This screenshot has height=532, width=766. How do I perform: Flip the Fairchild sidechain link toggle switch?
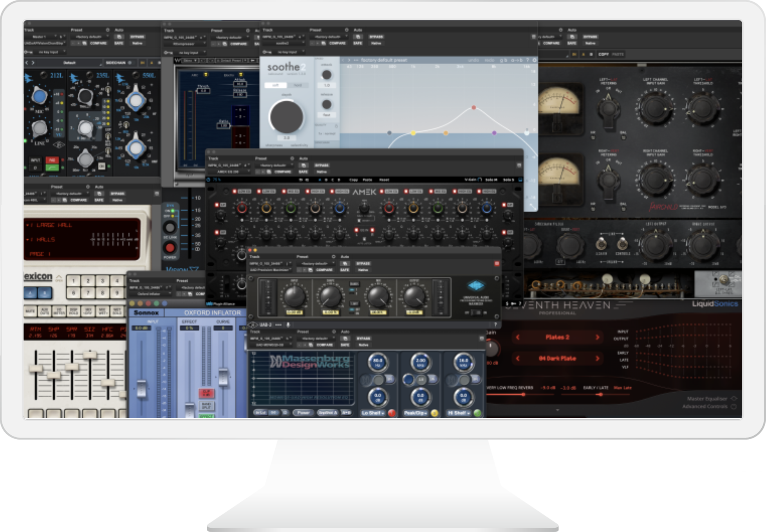pyautogui.click(x=601, y=243)
